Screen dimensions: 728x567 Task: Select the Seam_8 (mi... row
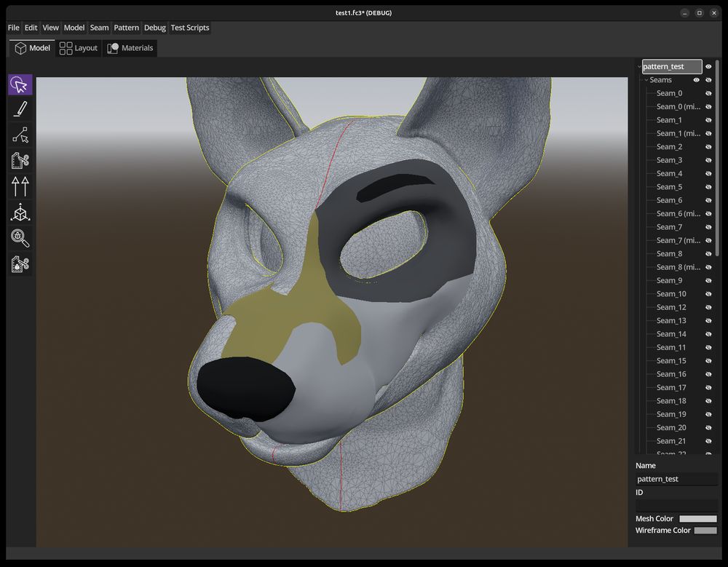point(678,267)
